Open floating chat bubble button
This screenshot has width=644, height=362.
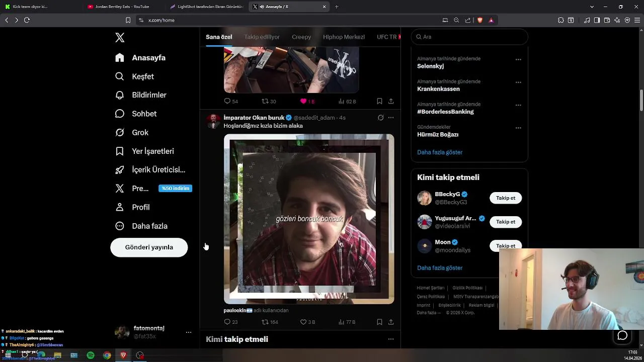coord(622,335)
